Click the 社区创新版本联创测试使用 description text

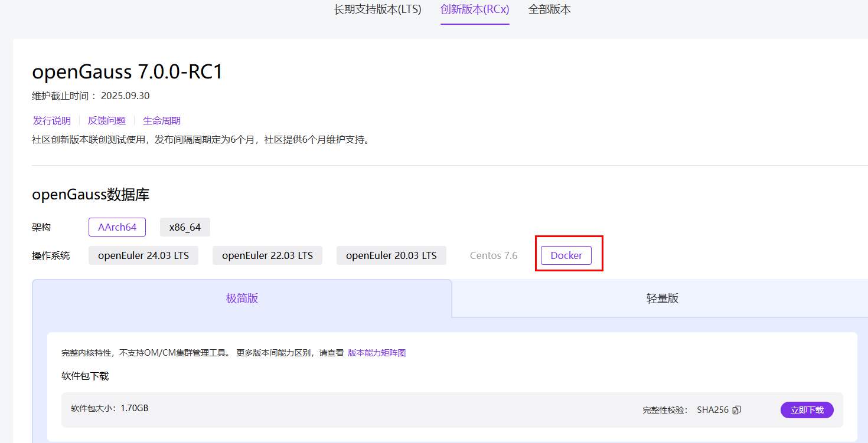point(201,140)
